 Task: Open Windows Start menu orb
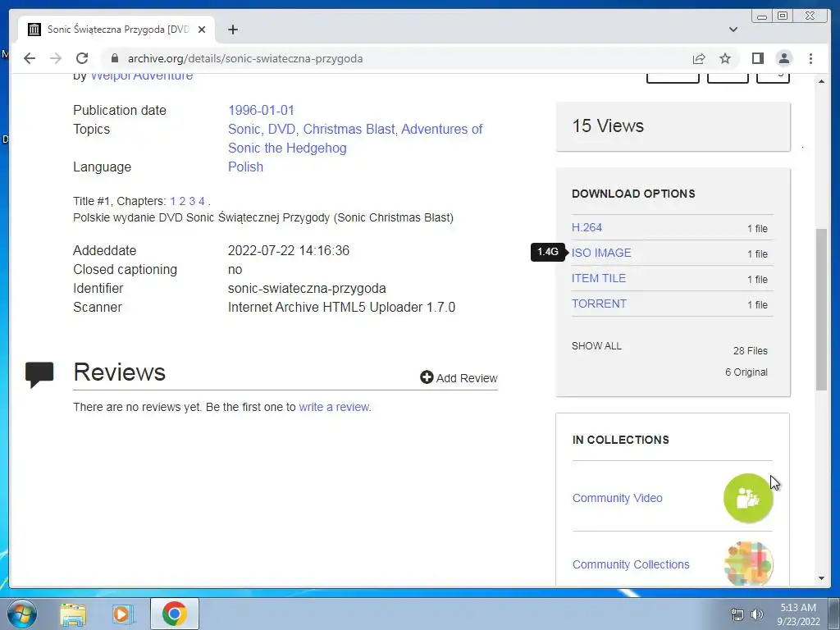point(21,614)
